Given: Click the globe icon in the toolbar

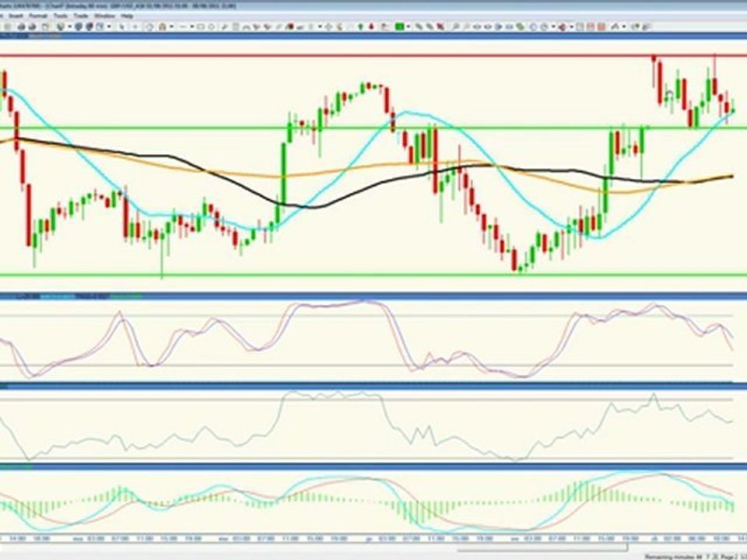Looking at the screenshot, I should [x=61, y=26].
